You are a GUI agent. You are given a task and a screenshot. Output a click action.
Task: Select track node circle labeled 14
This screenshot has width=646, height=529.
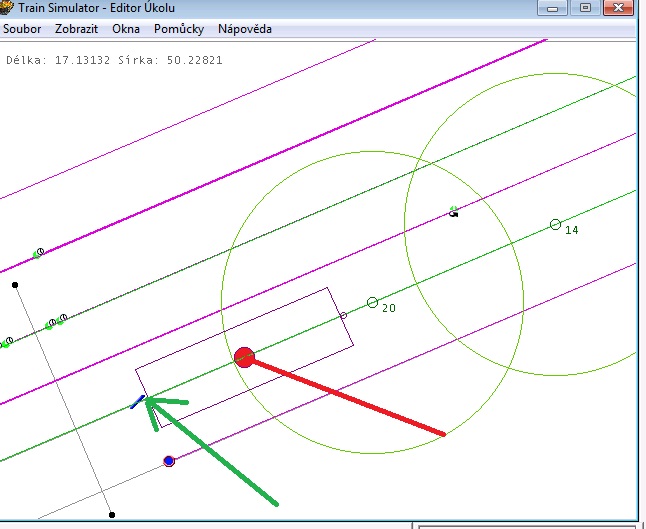point(555,225)
